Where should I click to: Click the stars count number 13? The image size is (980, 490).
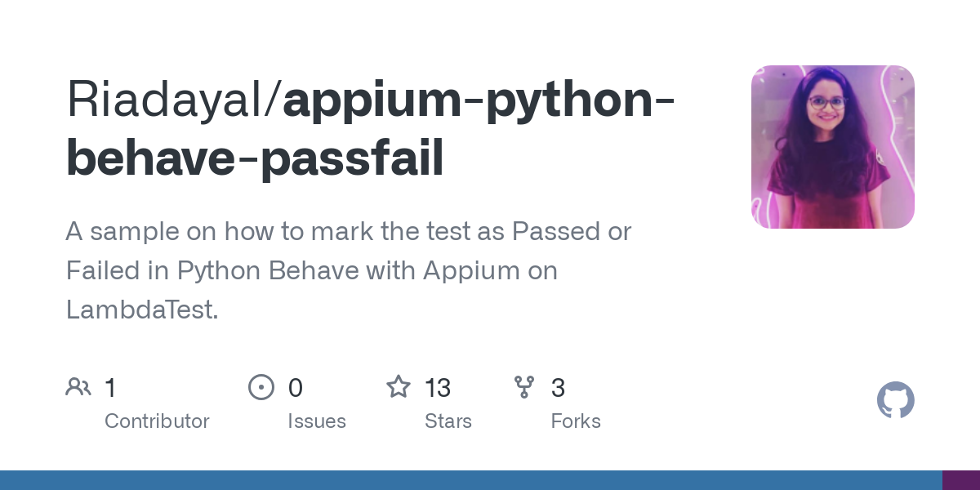tap(438, 388)
